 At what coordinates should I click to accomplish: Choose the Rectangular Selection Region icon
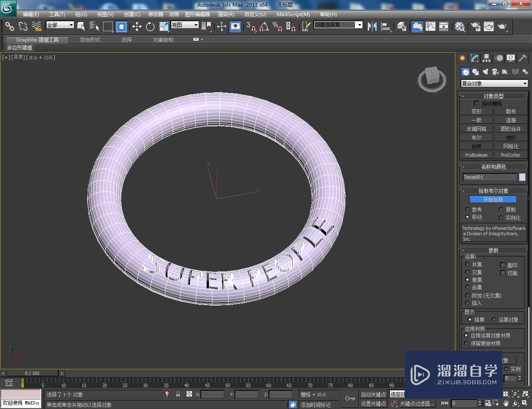(x=108, y=27)
